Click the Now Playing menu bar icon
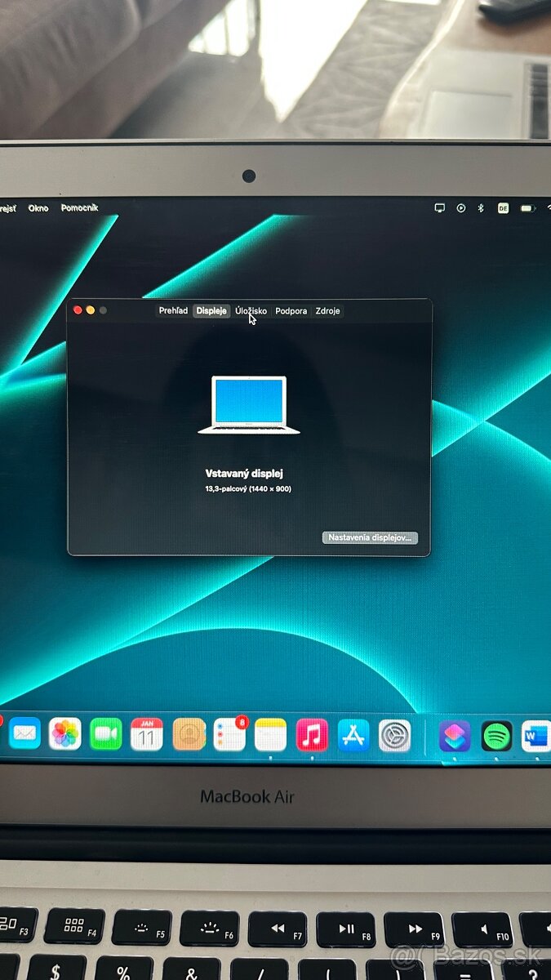 [x=461, y=208]
